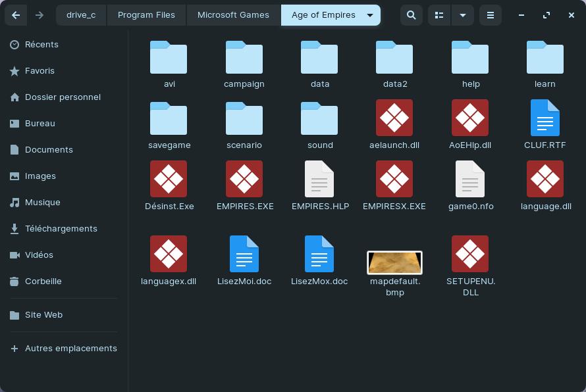Select the scenario folder icon
Screen dimensions: 586x392
pos(244,118)
